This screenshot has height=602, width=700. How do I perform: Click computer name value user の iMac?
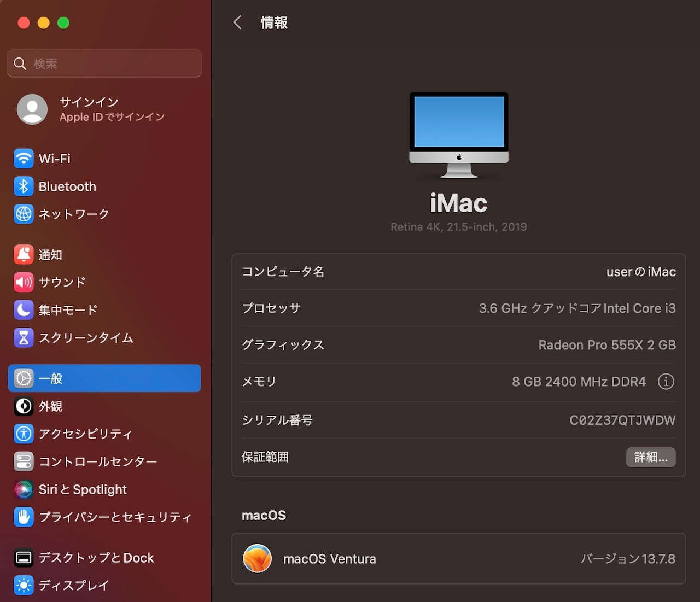[x=641, y=272]
